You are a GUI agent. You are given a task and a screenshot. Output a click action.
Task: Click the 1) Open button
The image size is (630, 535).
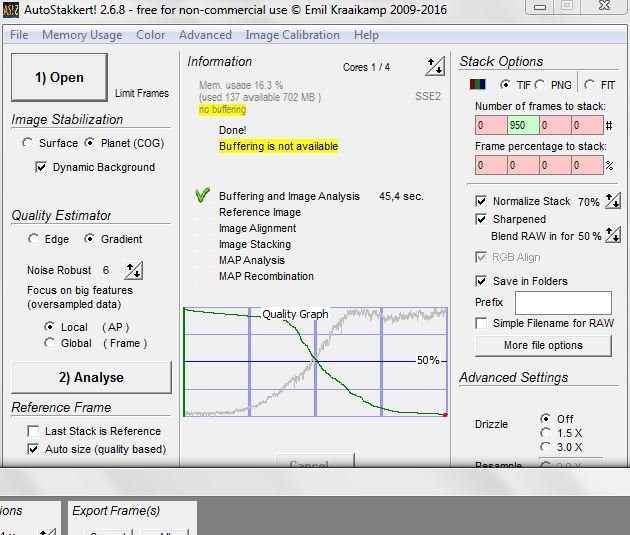coord(59,77)
